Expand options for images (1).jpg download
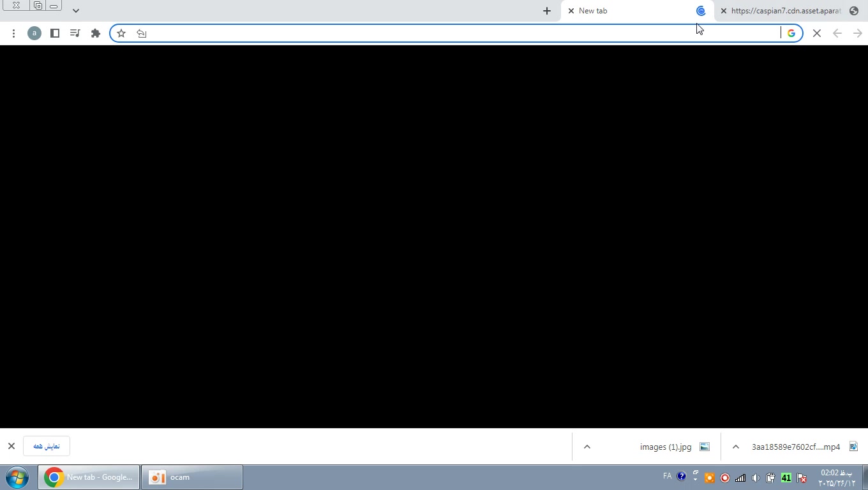The width and height of the screenshot is (868, 490). [x=587, y=447]
